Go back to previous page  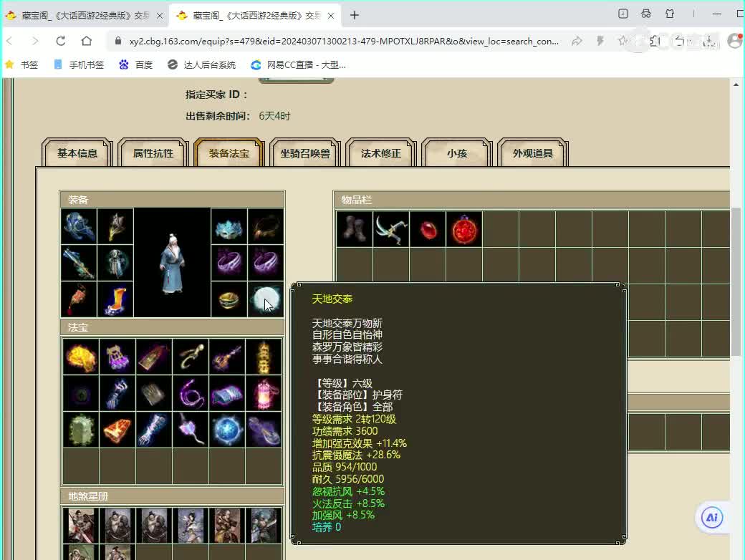(9, 41)
